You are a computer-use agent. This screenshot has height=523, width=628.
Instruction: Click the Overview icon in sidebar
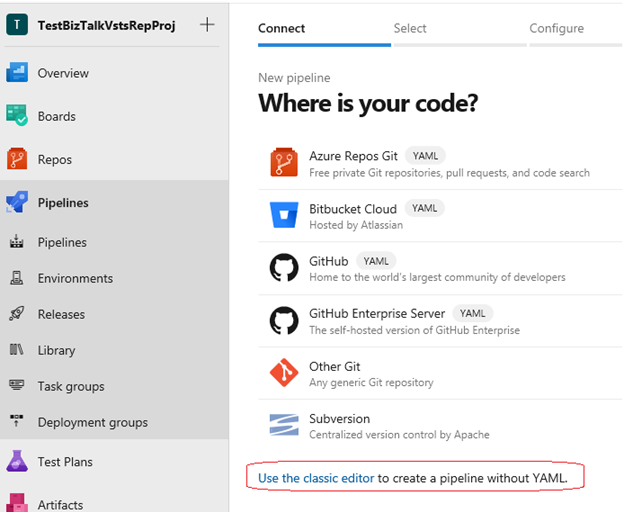[17, 73]
